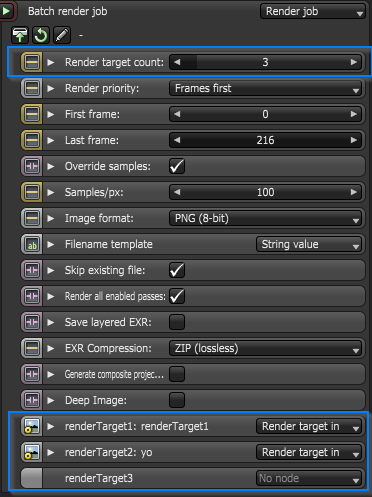The image size is (372, 497).
Task: Enable the Save layered EXR checkbox
Action: [177, 322]
